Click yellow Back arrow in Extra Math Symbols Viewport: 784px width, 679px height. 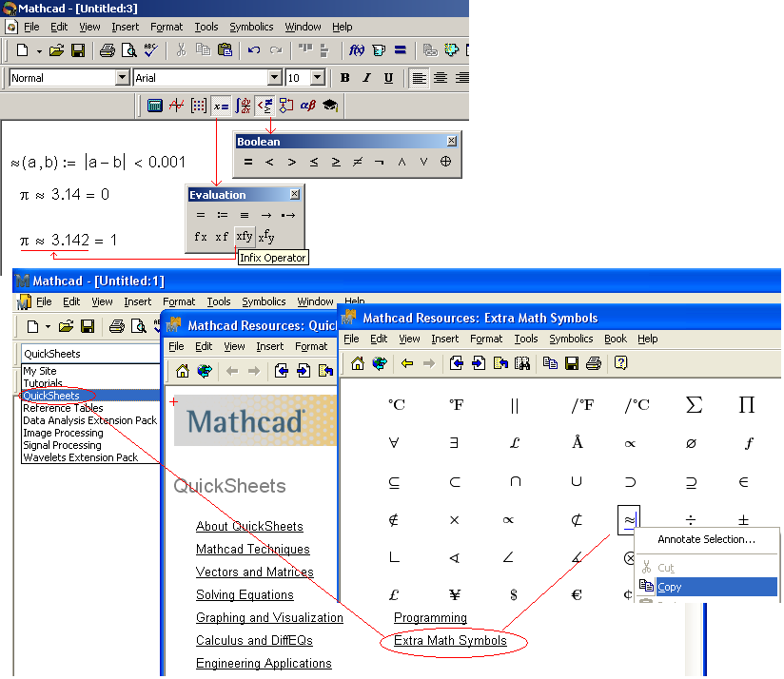point(407,363)
